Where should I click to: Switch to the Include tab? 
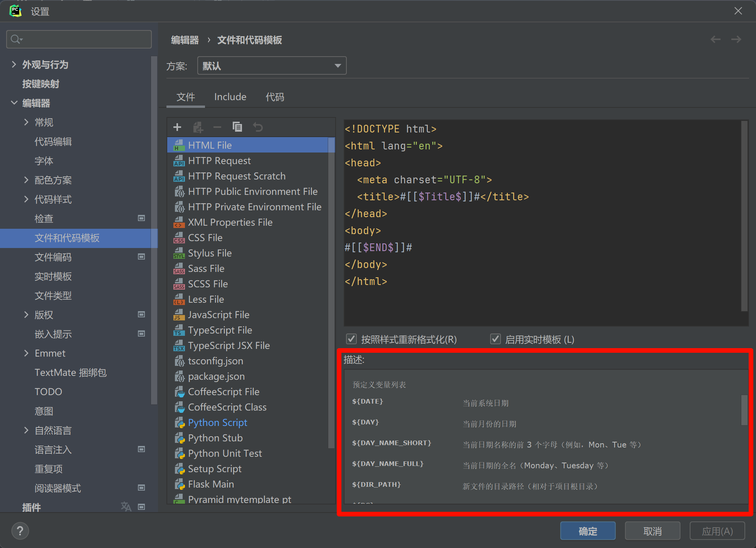(x=230, y=97)
